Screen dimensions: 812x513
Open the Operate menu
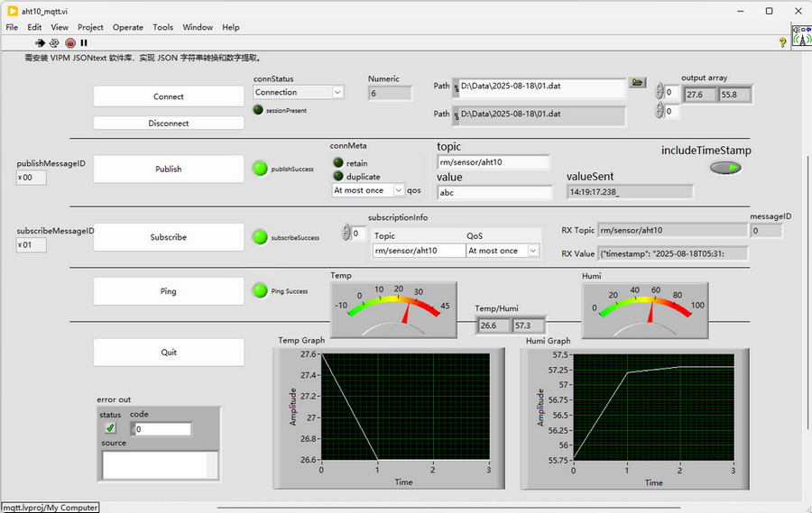point(128,27)
